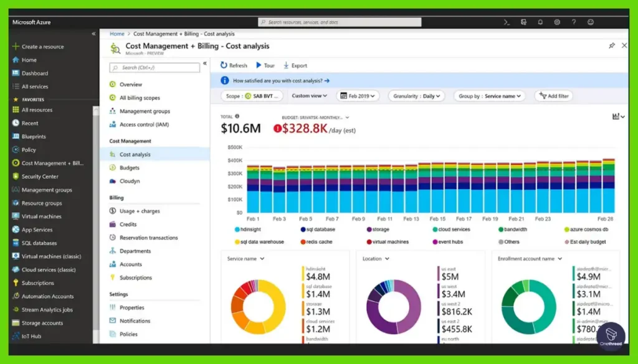Open Granularity Daily dropdown
The height and width of the screenshot is (364, 638).
pyautogui.click(x=416, y=96)
